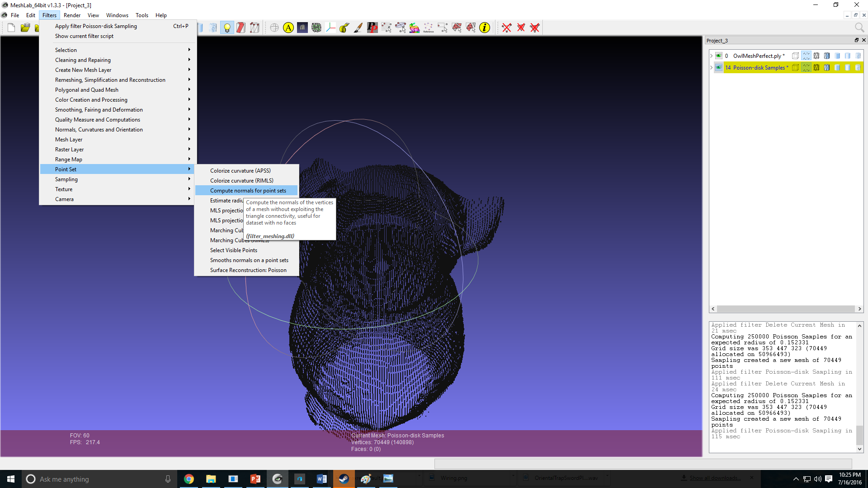The image size is (868, 488).
Task: Open PowerPoint from taskbar
Action: pos(255,479)
